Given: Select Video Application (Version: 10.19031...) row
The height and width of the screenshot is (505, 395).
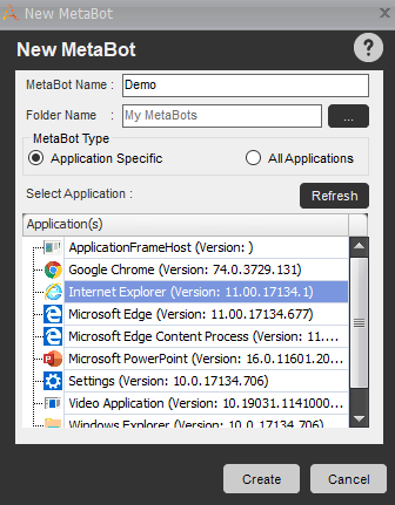Looking at the screenshot, I should [x=206, y=404].
